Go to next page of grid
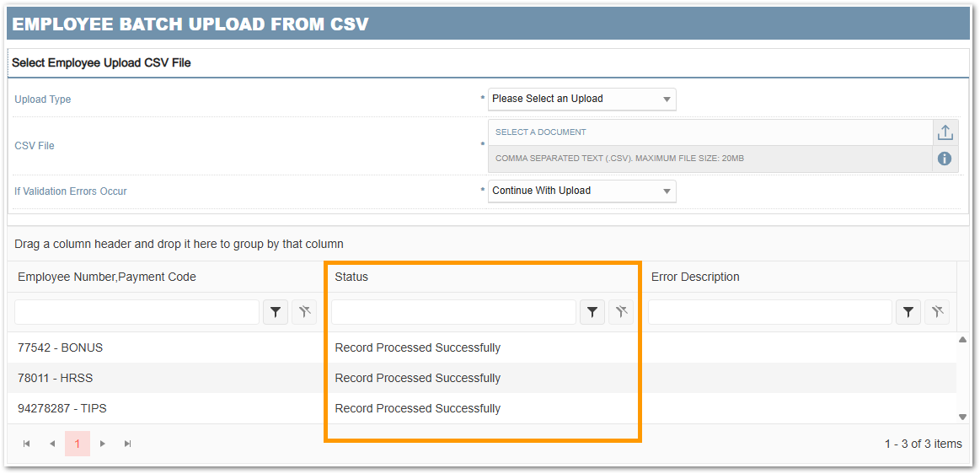 pos(103,444)
